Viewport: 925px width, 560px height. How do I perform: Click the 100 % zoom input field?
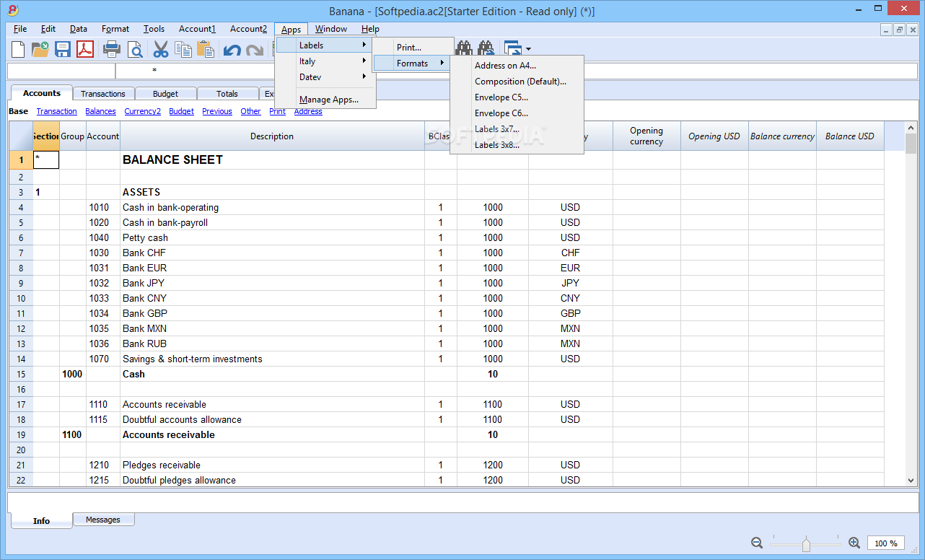tap(886, 543)
